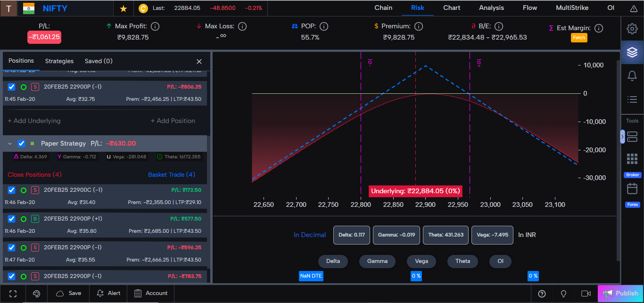The height and width of the screenshot is (303, 644).
Task: Open Basket Trade (4) link
Action: (x=171, y=174)
